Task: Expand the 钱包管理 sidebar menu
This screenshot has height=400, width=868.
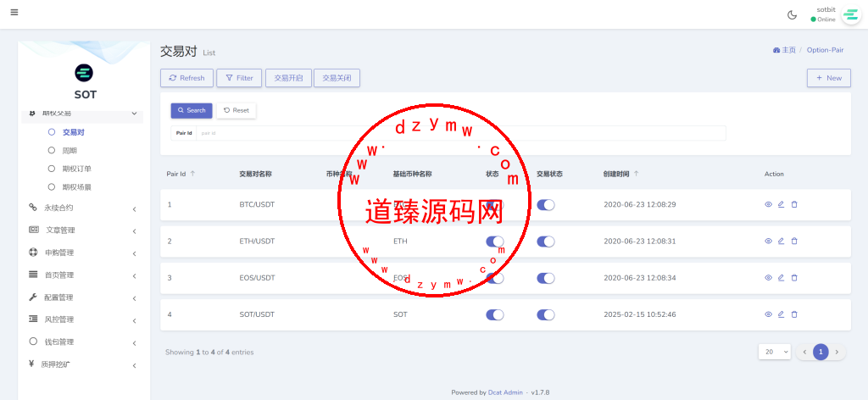Action: [x=82, y=342]
